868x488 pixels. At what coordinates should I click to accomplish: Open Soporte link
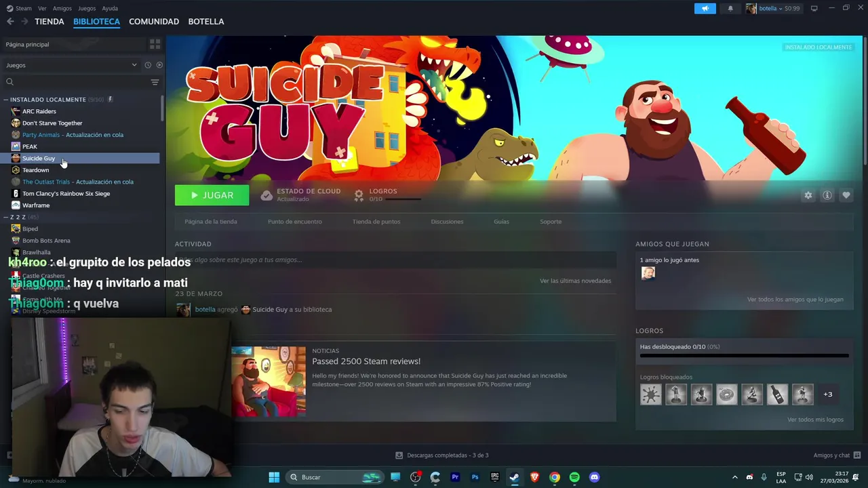[x=551, y=222]
